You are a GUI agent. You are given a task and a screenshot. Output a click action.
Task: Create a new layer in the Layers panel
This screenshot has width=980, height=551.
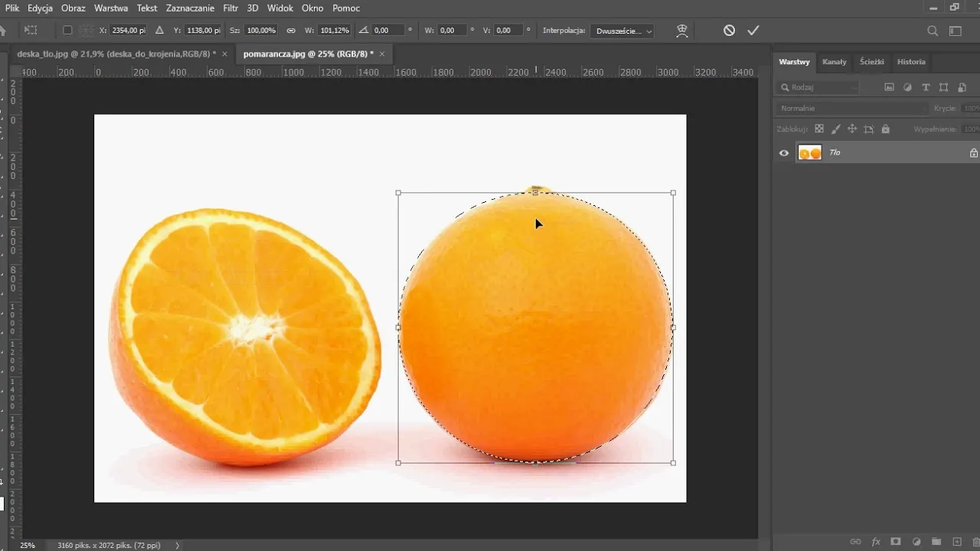click(956, 541)
